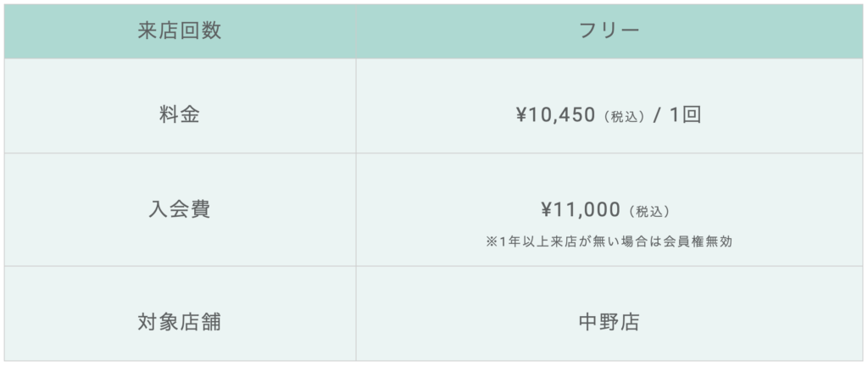The image size is (868, 366).
Task: Select the 入会費 row label
Action: point(180,209)
